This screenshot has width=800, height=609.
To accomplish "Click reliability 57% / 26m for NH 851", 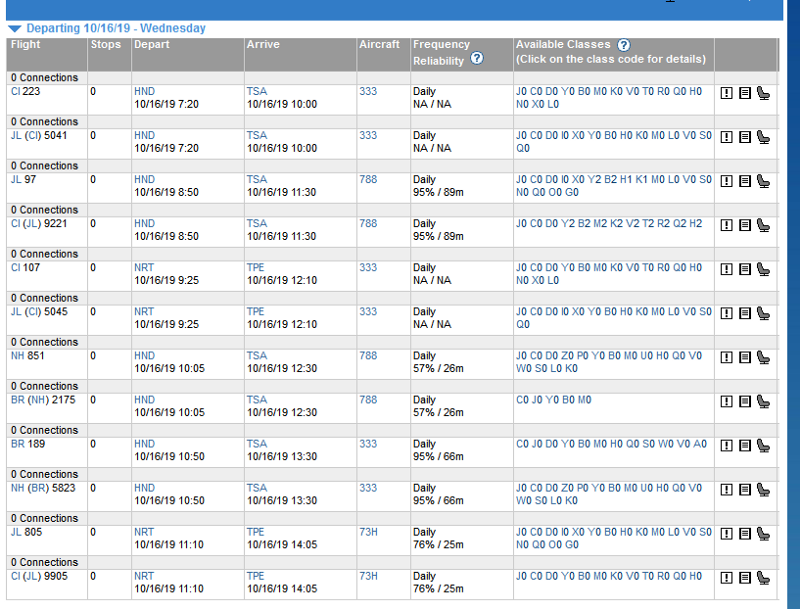I will point(438,368).
